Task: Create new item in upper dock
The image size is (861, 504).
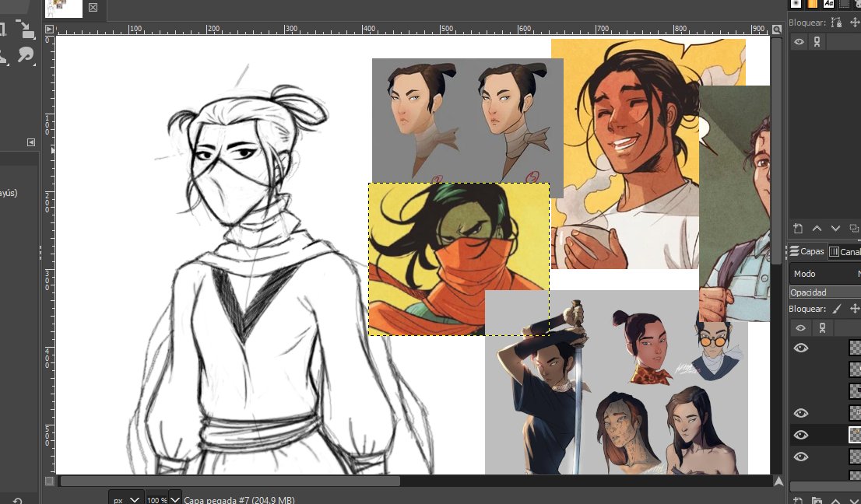Action: (x=798, y=228)
